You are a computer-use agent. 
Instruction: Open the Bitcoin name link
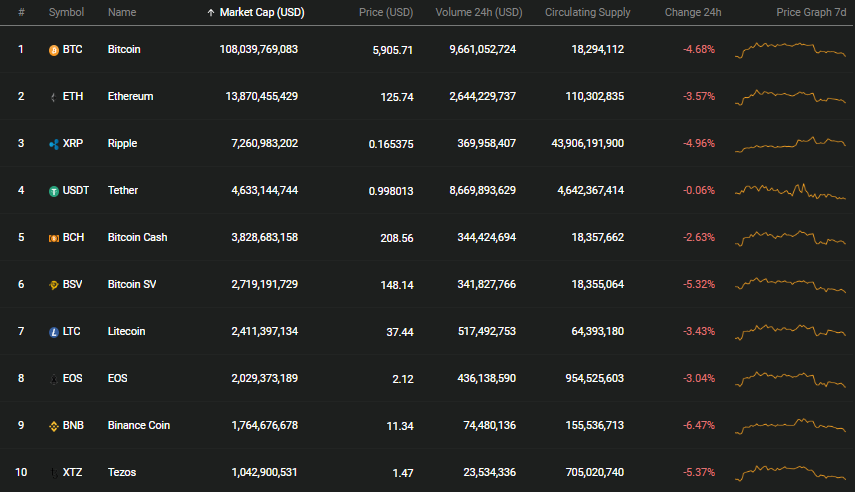point(124,49)
